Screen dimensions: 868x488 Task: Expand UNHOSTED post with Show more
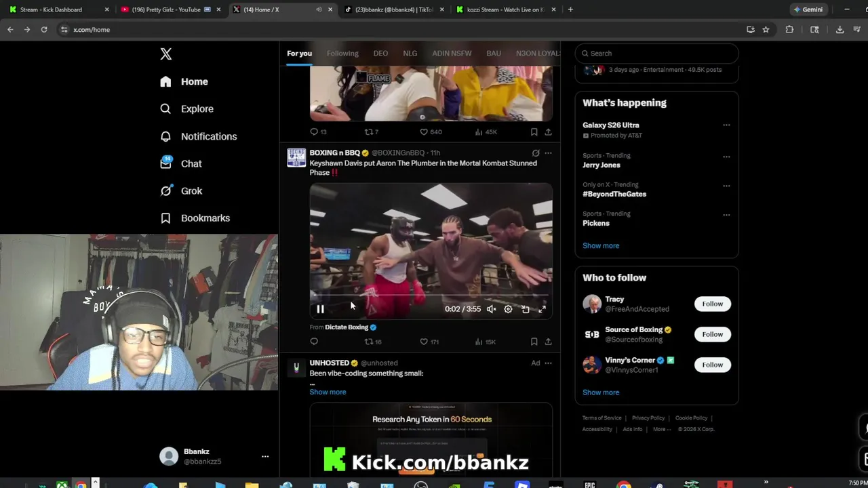click(x=328, y=392)
